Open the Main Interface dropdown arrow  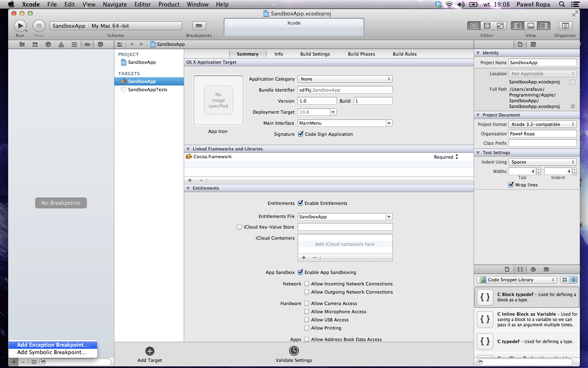click(x=389, y=123)
